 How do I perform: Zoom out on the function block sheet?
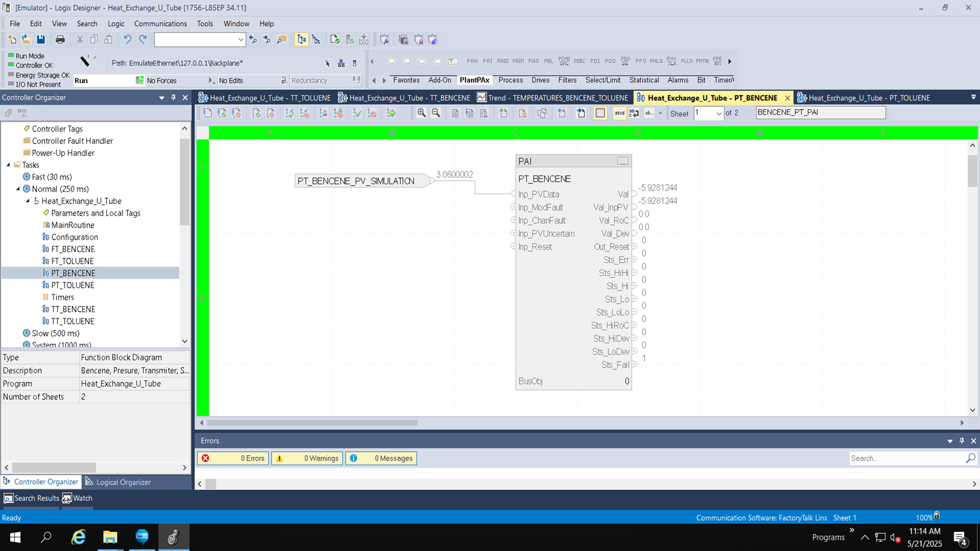tap(436, 113)
